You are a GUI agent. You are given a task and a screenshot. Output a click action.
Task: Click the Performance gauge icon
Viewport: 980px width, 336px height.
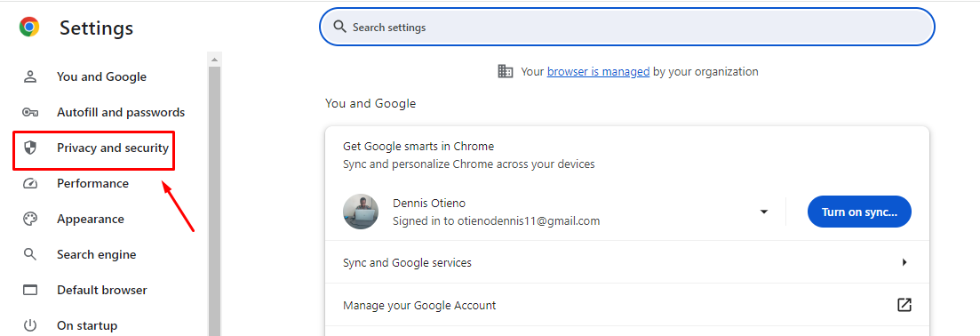click(x=30, y=183)
